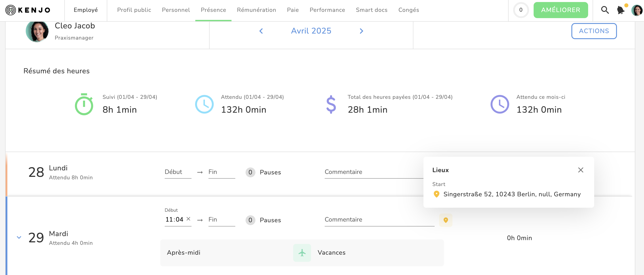Open the Actions dropdown button
Screen dimensions: 644x275
point(594,31)
